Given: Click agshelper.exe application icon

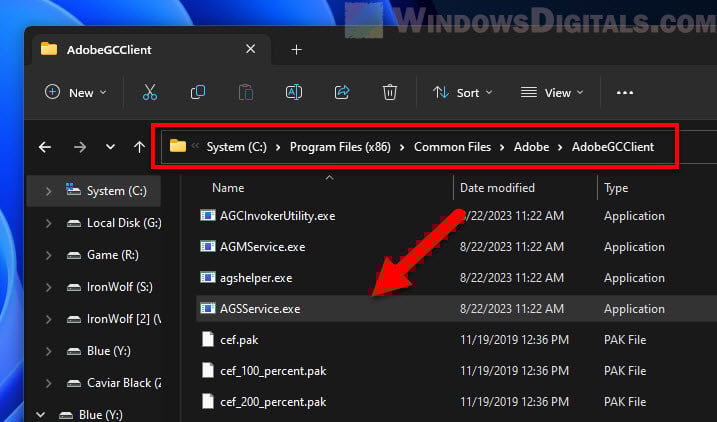Looking at the screenshot, I should (208, 278).
